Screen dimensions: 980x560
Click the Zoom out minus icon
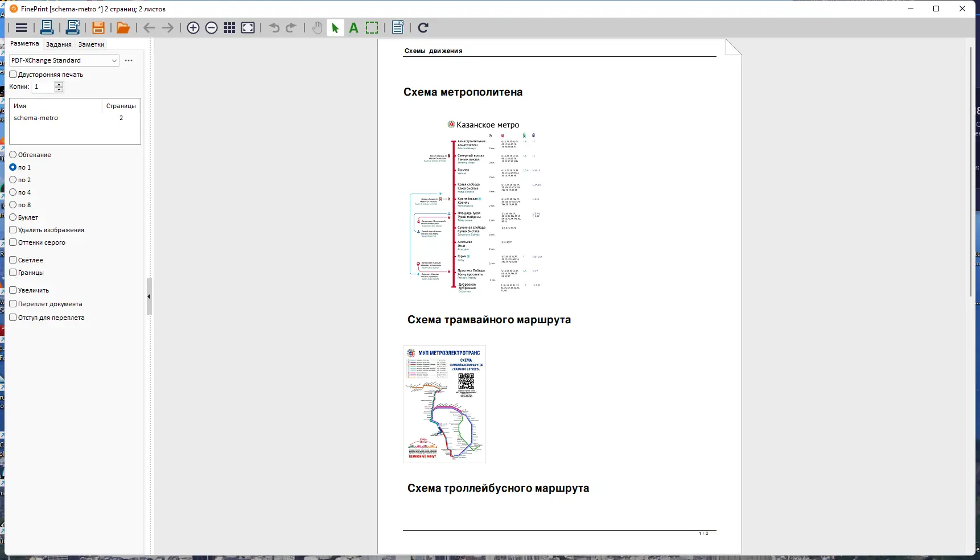coord(212,28)
